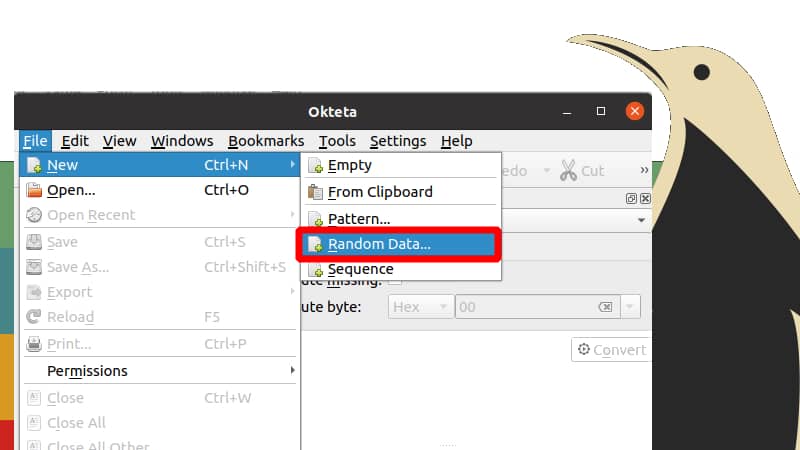The height and width of the screenshot is (450, 800).
Task: Click the From Clipboard paste icon
Action: pyautogui.click(x=315, y=192)
